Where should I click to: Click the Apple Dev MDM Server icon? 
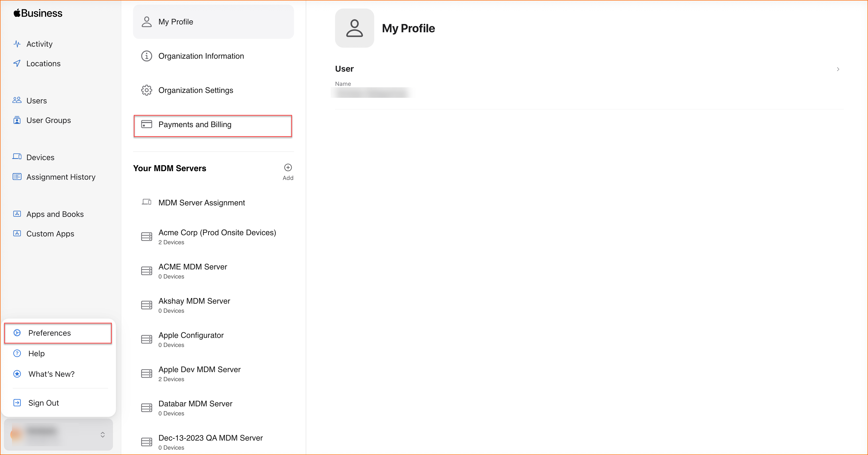tap(147, 374)
